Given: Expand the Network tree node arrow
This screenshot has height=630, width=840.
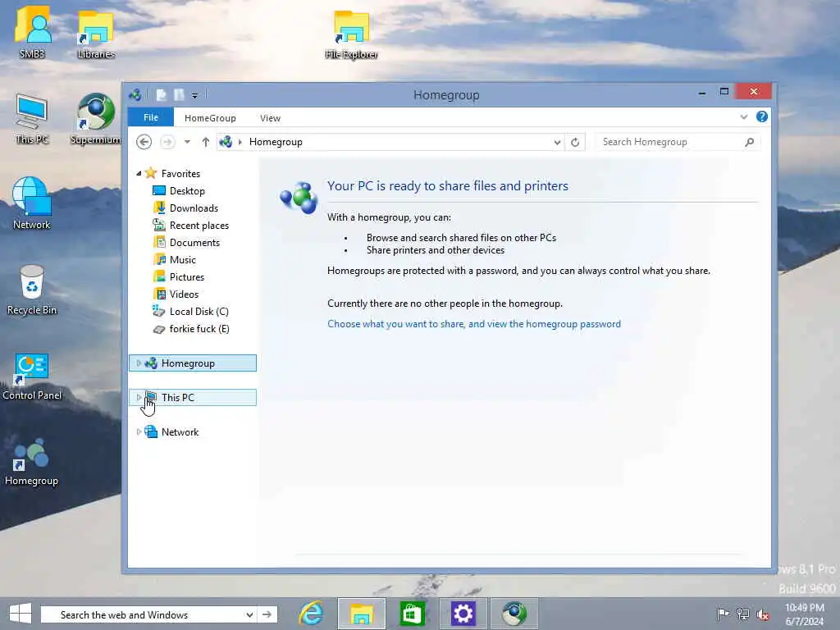Looking at the screenshot, I should 139,431.
